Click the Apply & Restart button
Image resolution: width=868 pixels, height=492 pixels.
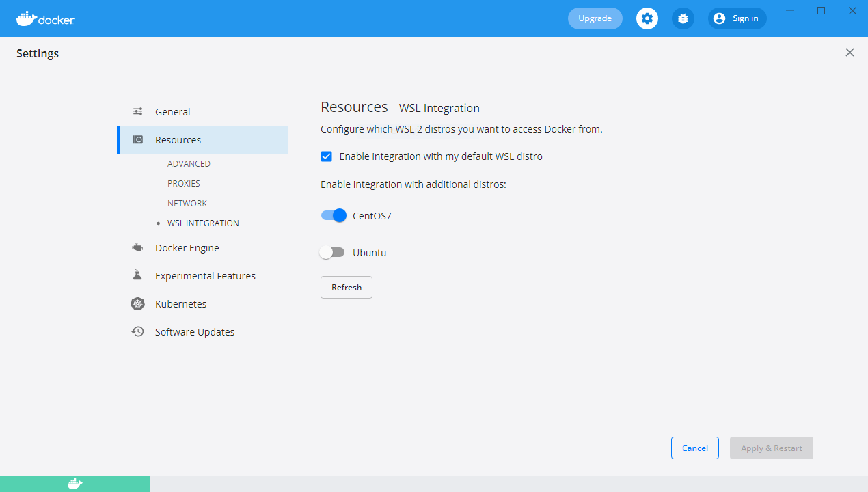772,448
